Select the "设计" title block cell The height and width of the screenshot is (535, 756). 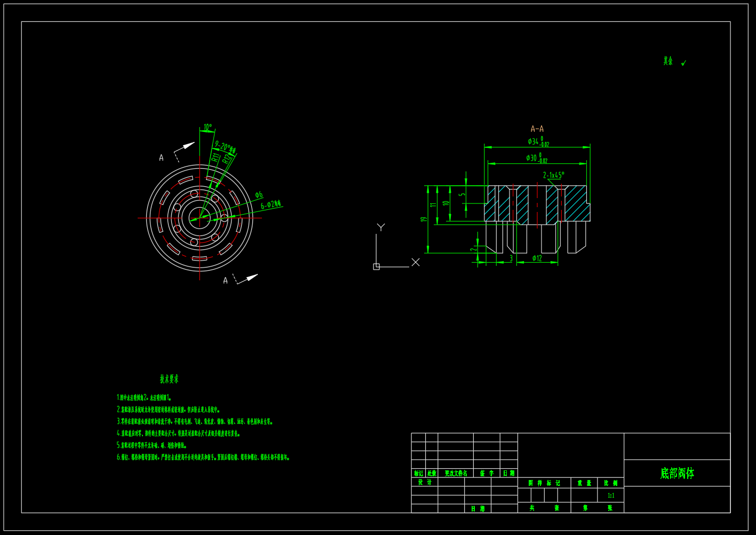(425, 482)
